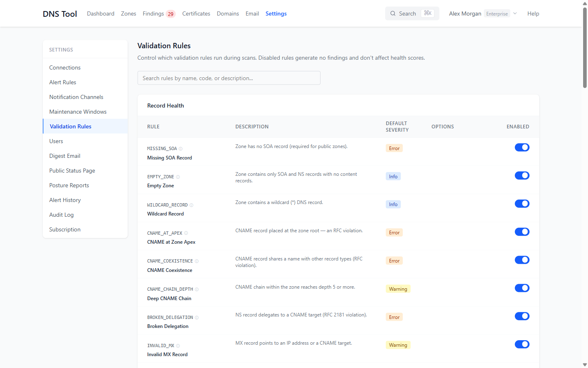Click the info icon next to BROKEN_DELEGATION
The width and height of the screenshot is (588, 368).
pos(196,318)
